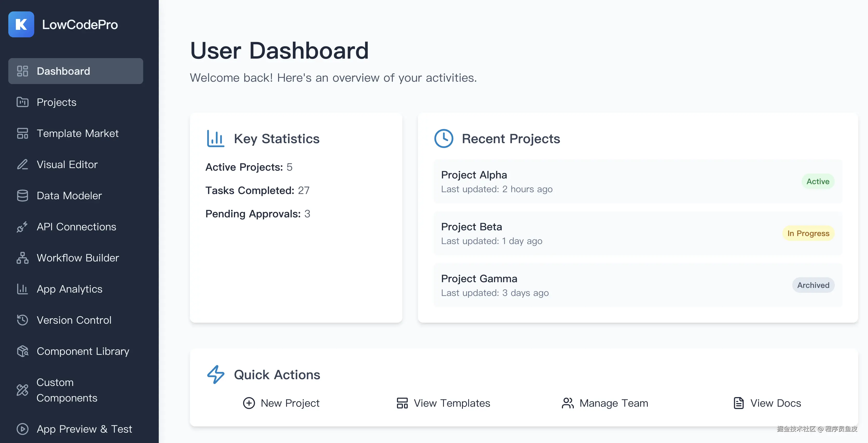Image resolution: width=868 pixels, height=443 pixels.
Task: Click the Projects folder icon in sidebar
Action: [23, 102]
